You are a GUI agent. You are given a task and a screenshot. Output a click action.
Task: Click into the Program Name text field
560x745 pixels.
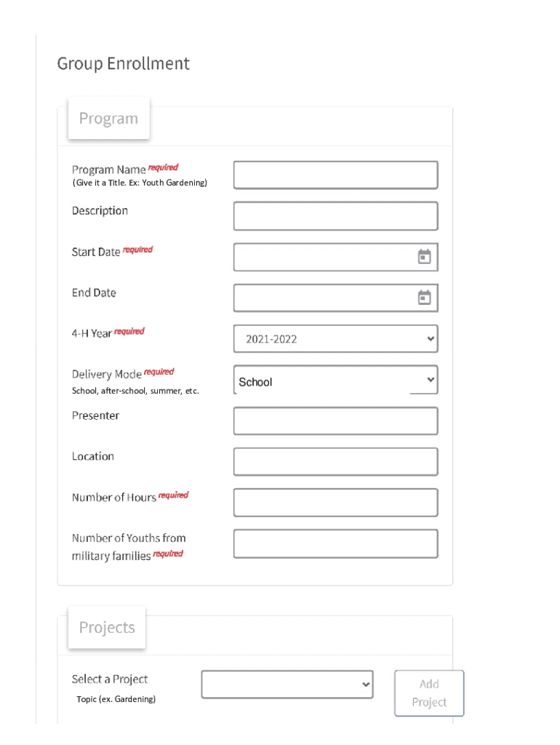335,175
